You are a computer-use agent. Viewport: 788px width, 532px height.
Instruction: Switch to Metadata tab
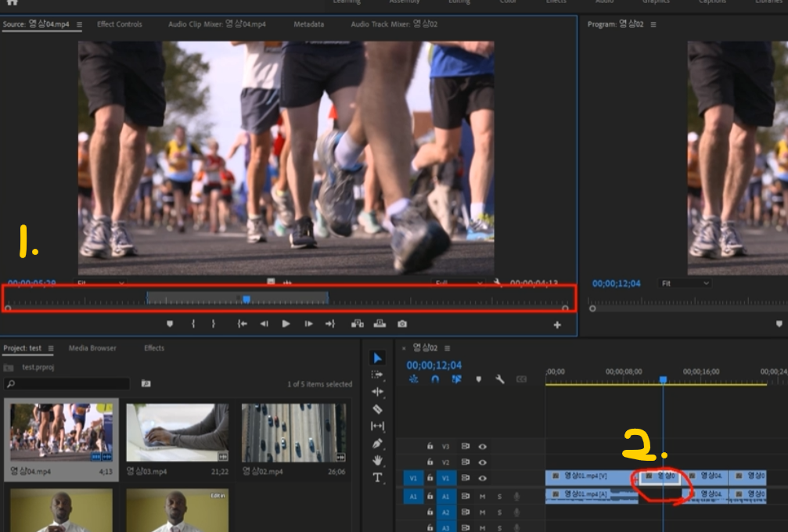(308, 24)
